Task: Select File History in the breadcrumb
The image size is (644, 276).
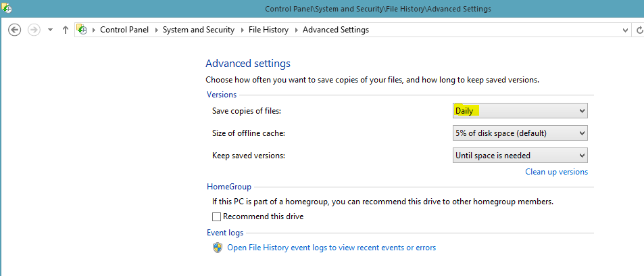Action: pyautogui.click(x=268, y=30)
